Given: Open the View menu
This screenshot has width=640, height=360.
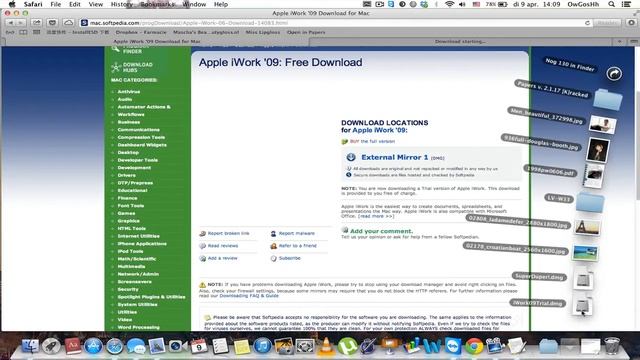Looking at the screenshot, I should [x=96, y=4].
